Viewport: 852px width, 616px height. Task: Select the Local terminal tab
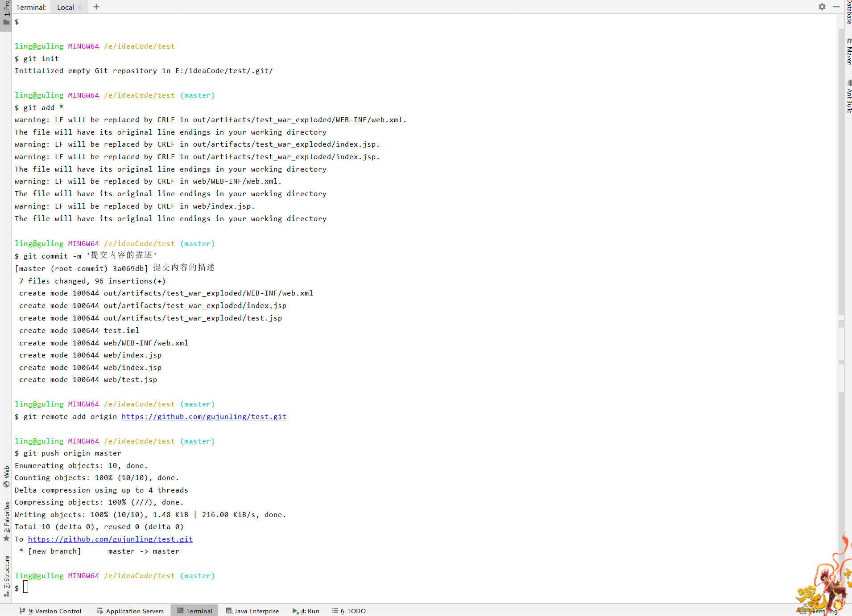65,7
